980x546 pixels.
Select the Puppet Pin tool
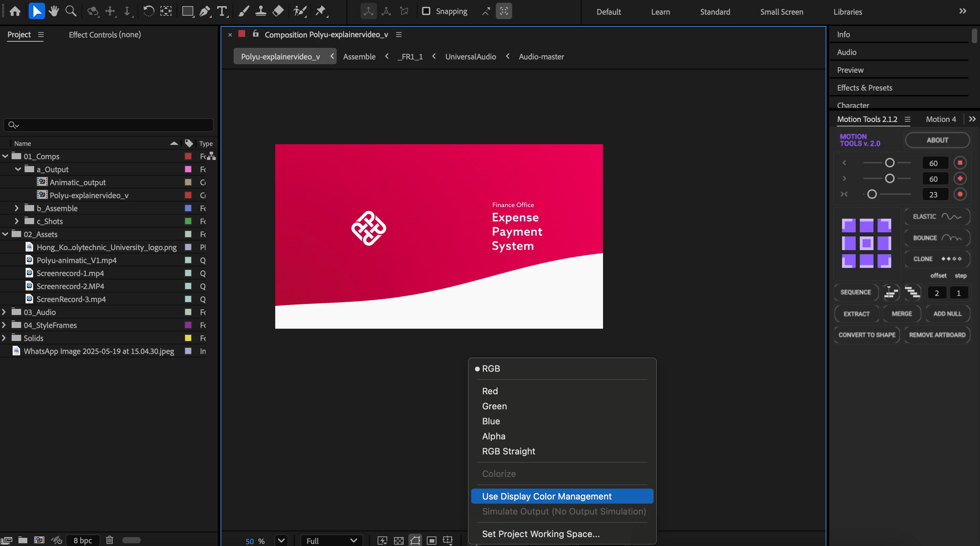click(x=321, y=11)
